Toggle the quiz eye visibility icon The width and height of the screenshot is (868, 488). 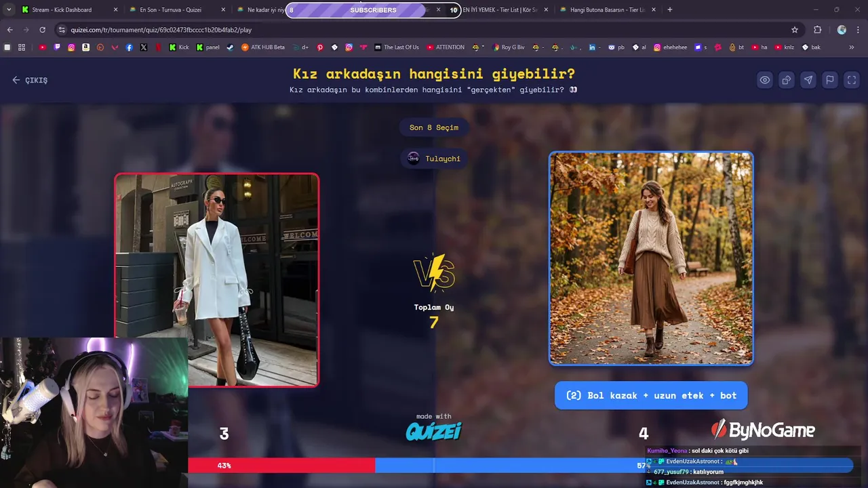765,80
